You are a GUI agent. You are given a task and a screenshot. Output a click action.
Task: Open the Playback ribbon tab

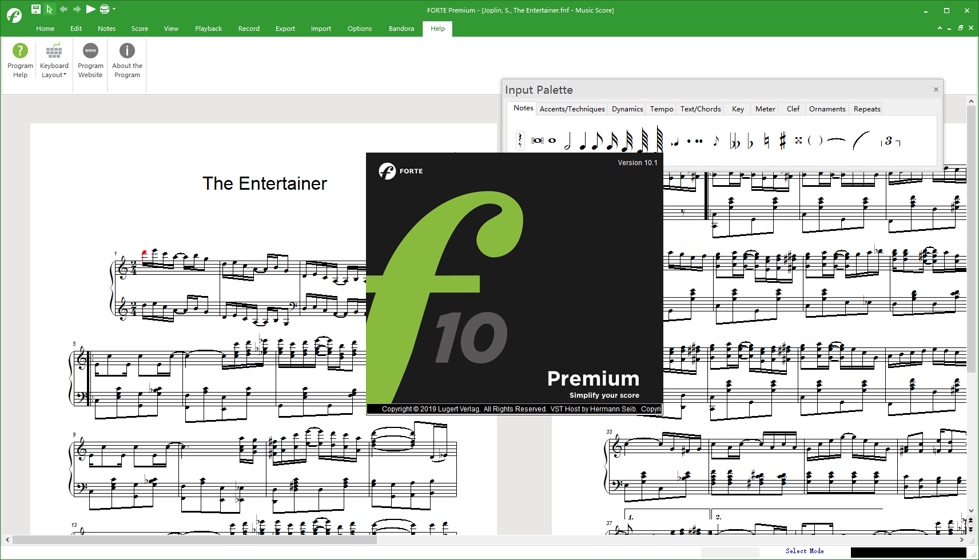(208, 29)
